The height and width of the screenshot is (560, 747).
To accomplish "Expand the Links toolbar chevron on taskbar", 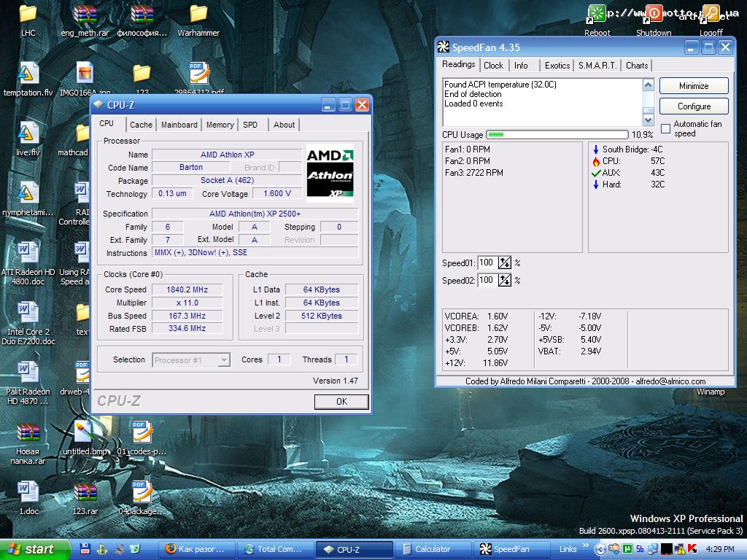I will tap(586, 545).
